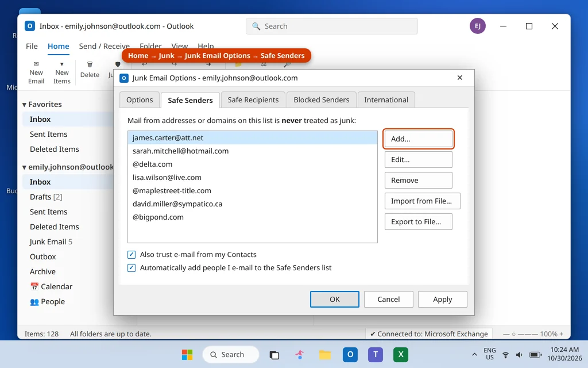Launch Copilot from the taskbar
This screenshot has height=368, width=588.
(x=300, y=354)
